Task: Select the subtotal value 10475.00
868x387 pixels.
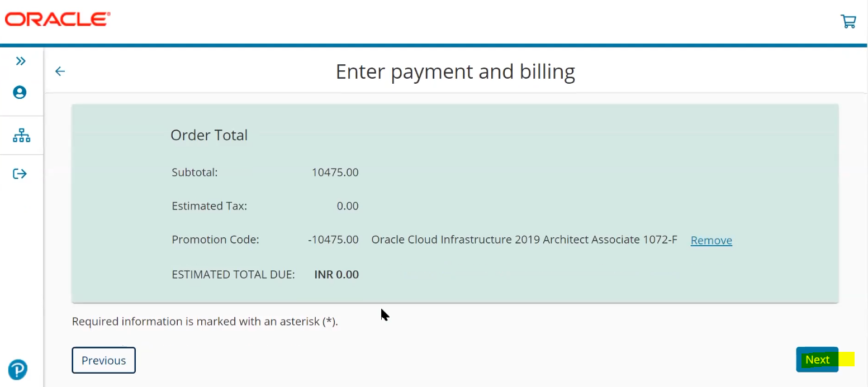Action: (335, 172)
